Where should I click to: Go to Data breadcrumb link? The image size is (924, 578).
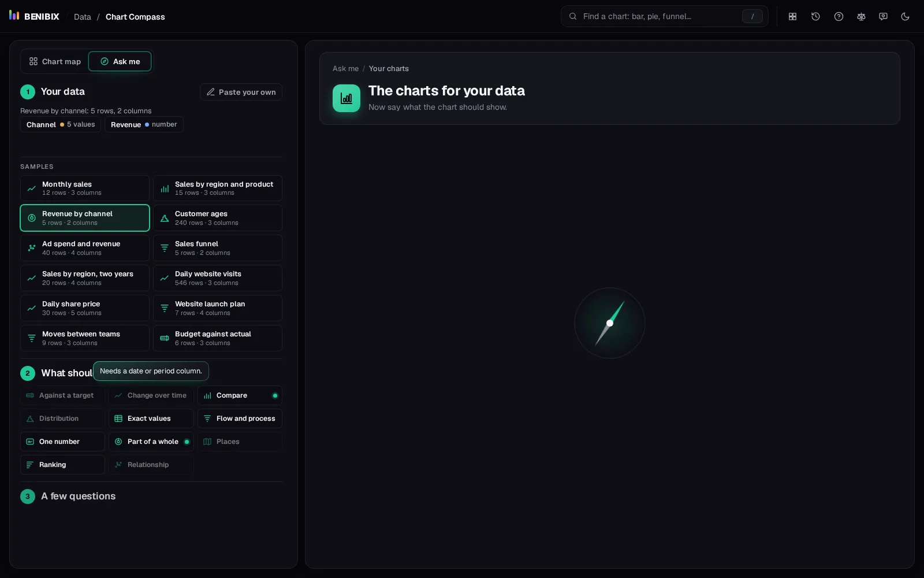pyautogui.click(x=83, y=17)
